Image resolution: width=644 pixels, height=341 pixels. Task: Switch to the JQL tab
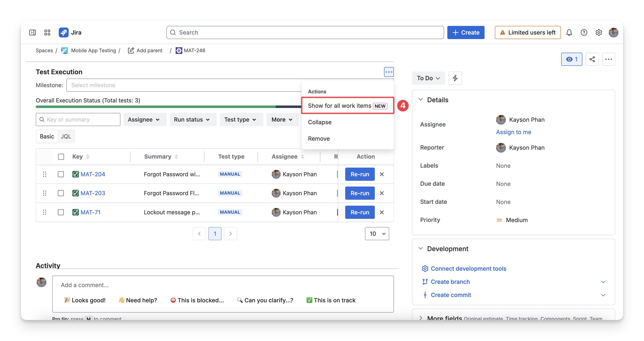66,136
